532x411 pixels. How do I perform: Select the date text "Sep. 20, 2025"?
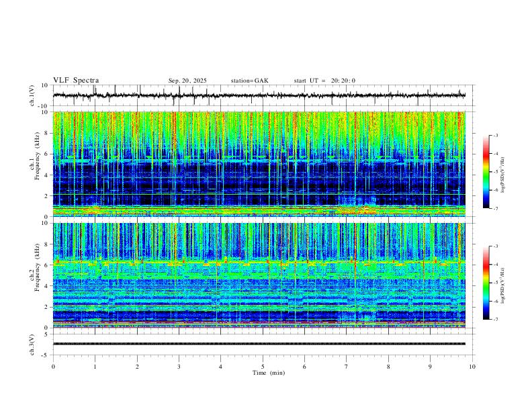(187, 81)
